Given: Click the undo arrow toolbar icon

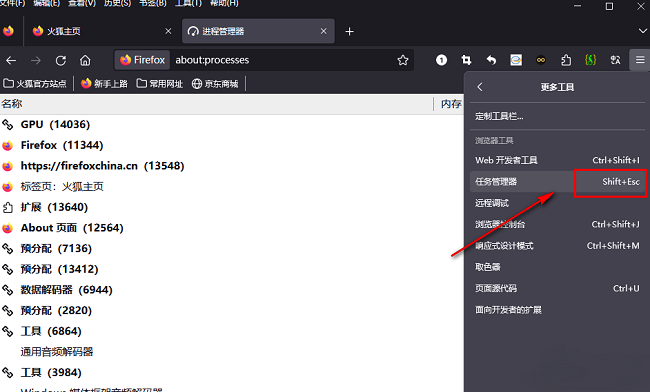Looking at the screenshot, I should 491,60.
